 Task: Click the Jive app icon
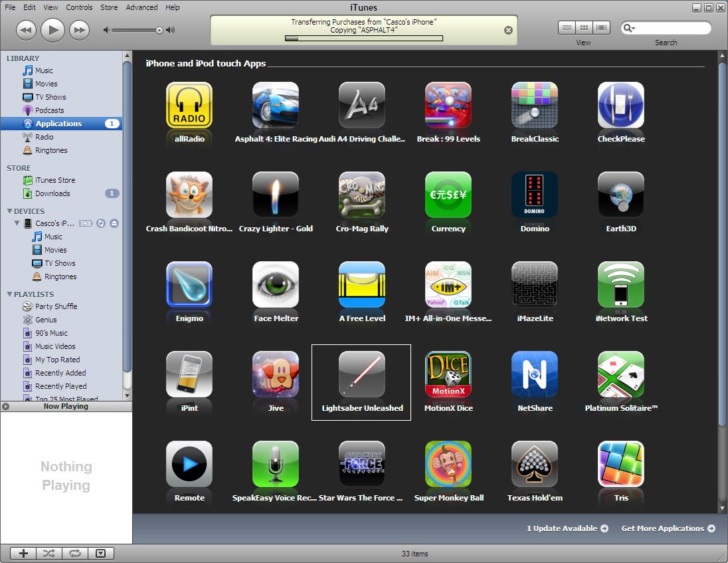click(x=276, y=374)
